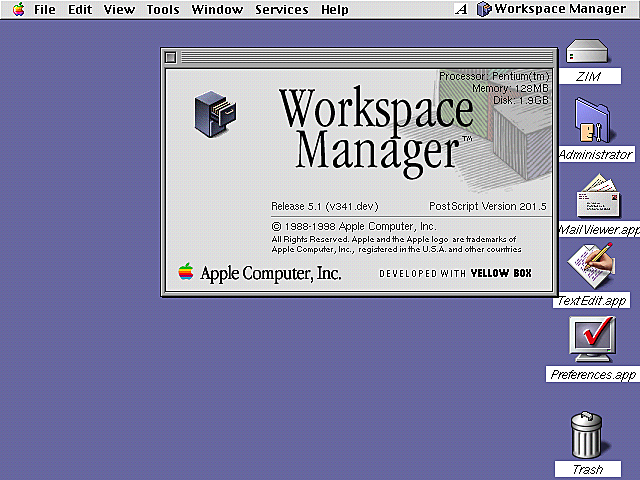
Task: Open the Workspace Manager application menu
Action: 551,9
